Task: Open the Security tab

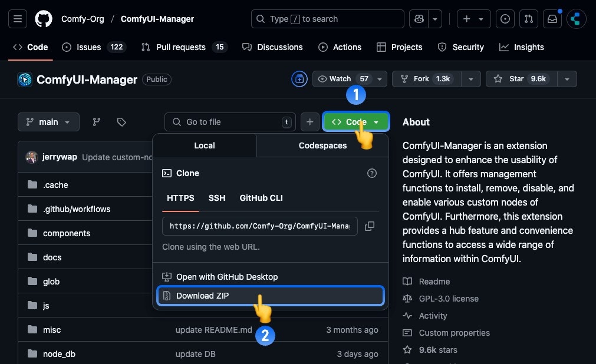Action: click(x=460, y=47)
